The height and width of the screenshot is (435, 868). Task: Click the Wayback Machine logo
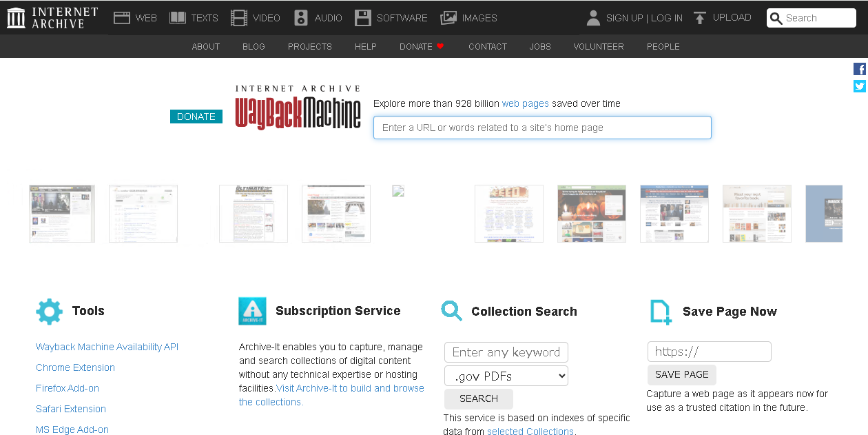coord(298,107)
